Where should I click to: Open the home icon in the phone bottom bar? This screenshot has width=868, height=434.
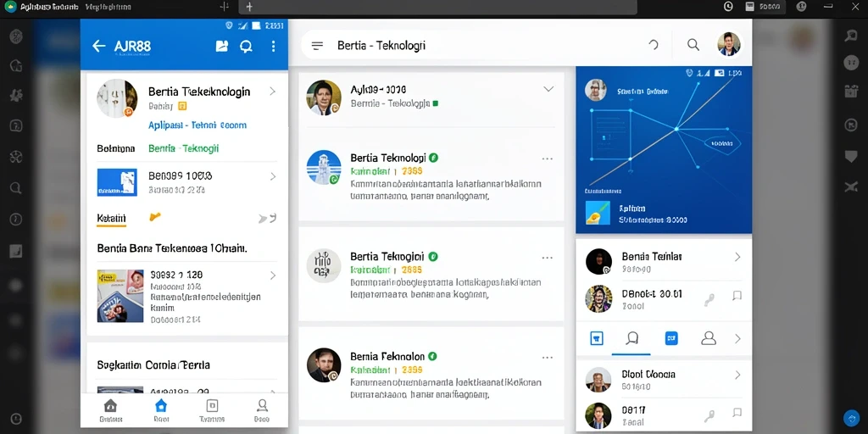111,406
